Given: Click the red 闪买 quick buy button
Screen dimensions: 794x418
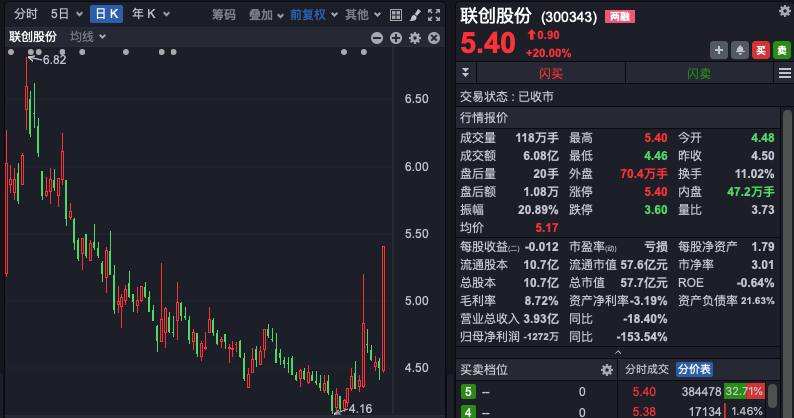Looking at the screenshot, I should pos(551,74).
